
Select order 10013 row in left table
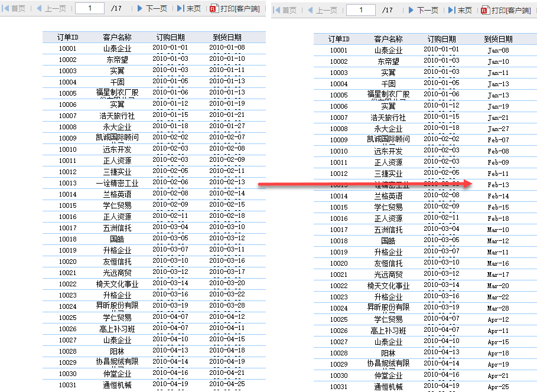154,183
